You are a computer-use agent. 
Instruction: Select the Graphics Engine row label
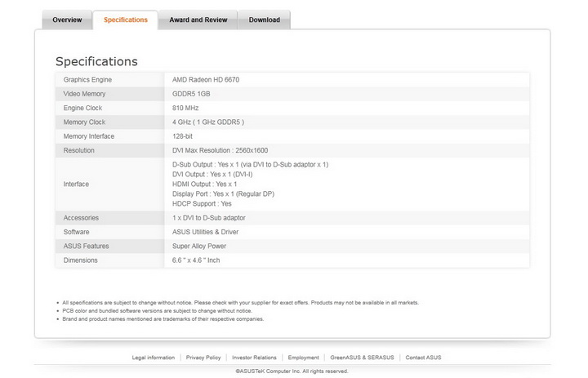coord(87,79)
